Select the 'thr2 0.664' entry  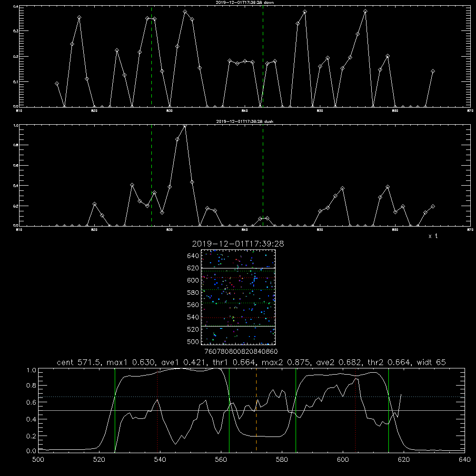pyautogui.click(x=390, y=362)
